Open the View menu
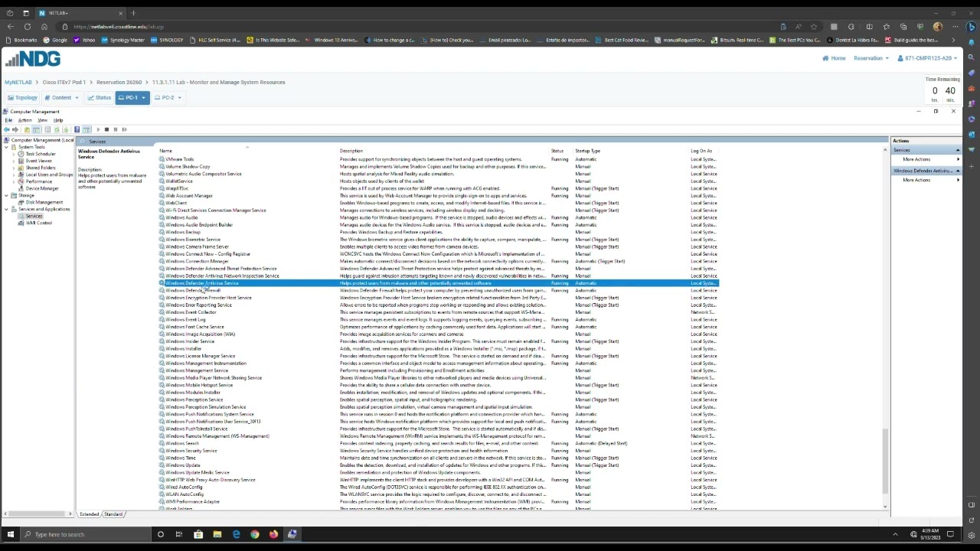 tap(42, 120)
